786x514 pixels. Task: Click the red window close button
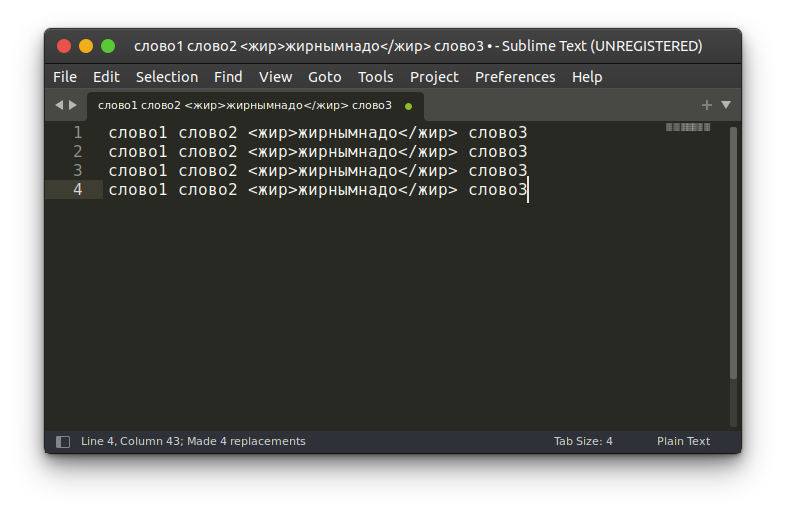[64, 46]
